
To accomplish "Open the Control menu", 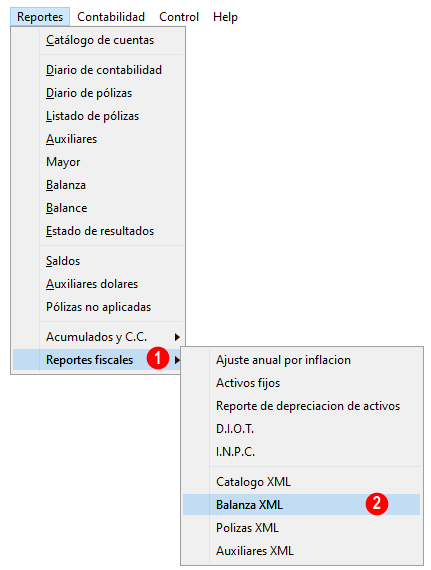I will [x=179, y=17].
